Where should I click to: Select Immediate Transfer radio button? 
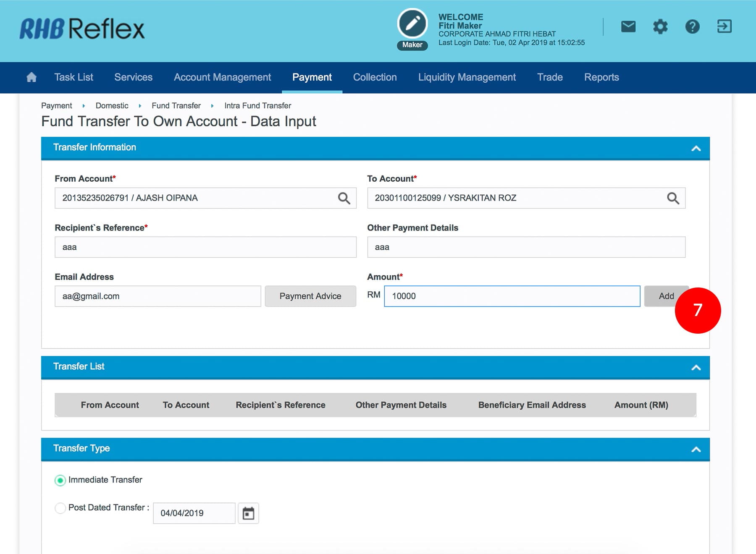[60, 480]
